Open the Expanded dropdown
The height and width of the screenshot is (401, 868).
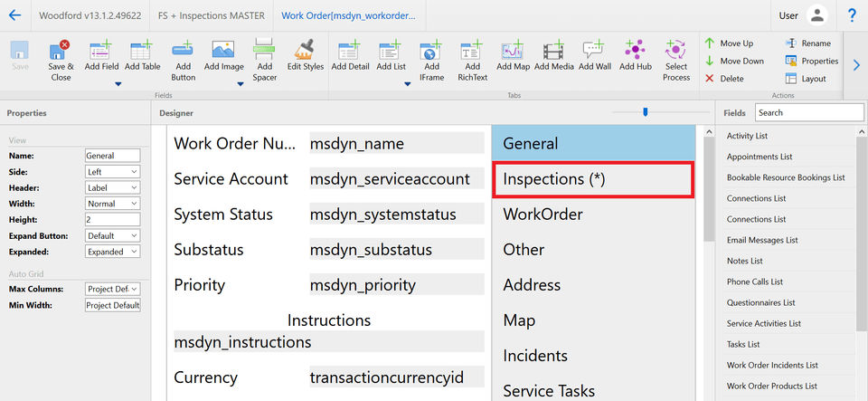click(113, 252)
